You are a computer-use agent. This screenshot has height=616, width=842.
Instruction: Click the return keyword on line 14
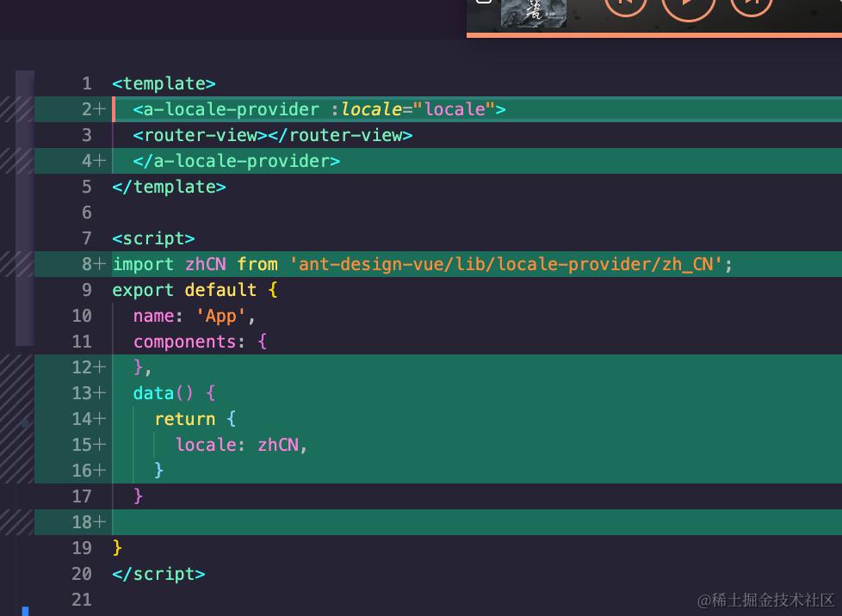185,419
